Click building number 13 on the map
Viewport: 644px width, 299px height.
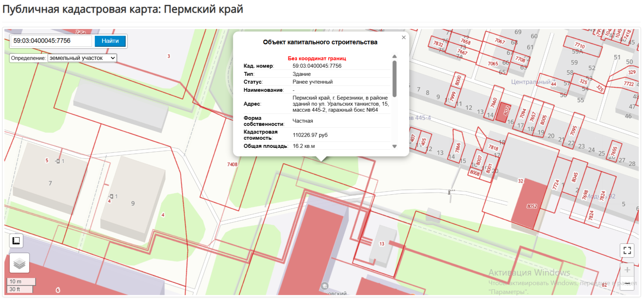click(x=382, y=244)
